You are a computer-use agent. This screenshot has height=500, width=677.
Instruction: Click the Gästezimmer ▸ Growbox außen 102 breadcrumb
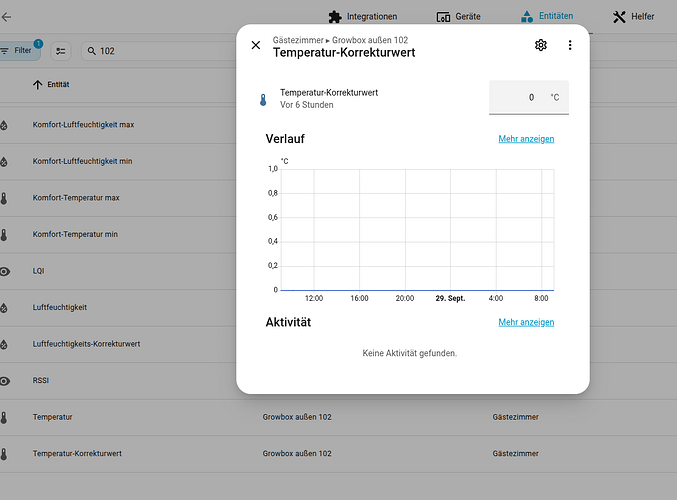click(x=340, y=40)
